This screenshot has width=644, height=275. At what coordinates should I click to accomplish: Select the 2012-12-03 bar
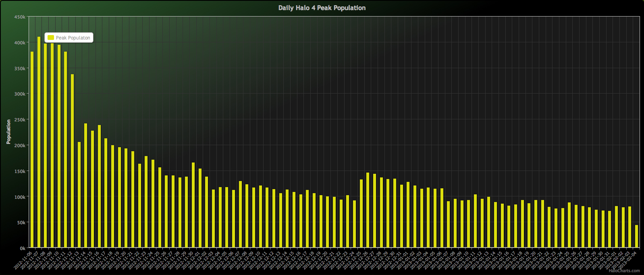click(214, 219)
